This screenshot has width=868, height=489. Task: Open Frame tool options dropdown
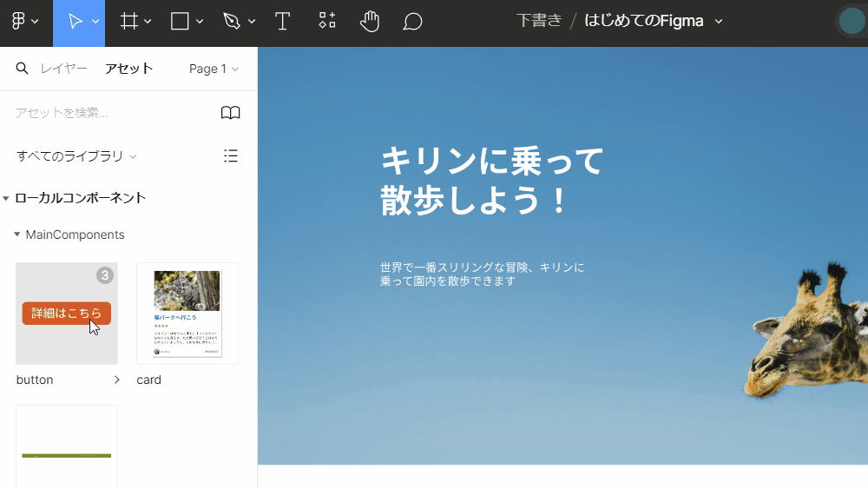point(148,22)
